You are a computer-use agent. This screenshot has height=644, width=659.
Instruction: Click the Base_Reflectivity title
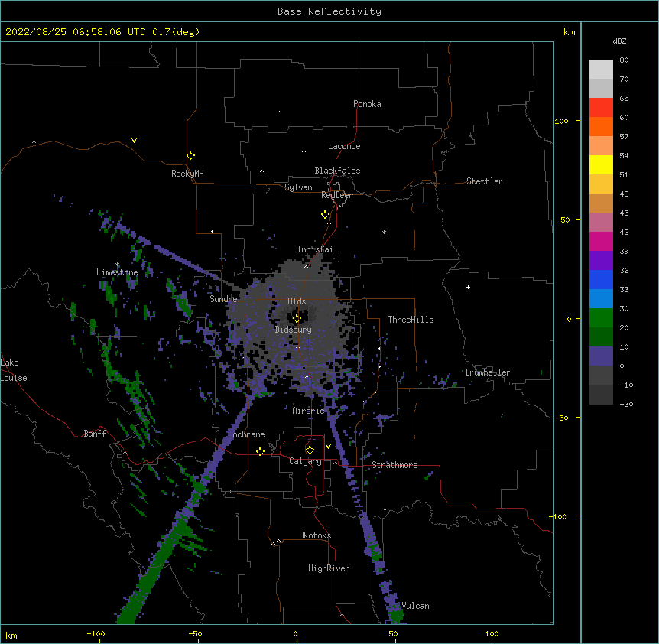coord(329,11)
